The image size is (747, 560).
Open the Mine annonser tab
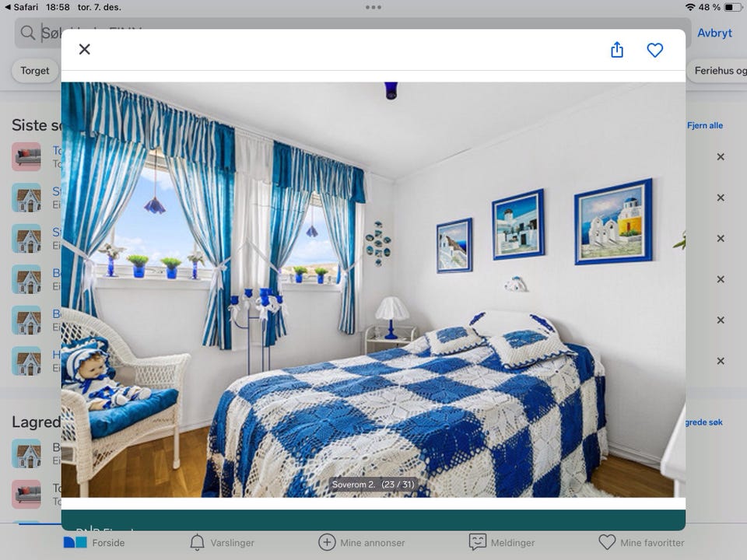point(361,542)
